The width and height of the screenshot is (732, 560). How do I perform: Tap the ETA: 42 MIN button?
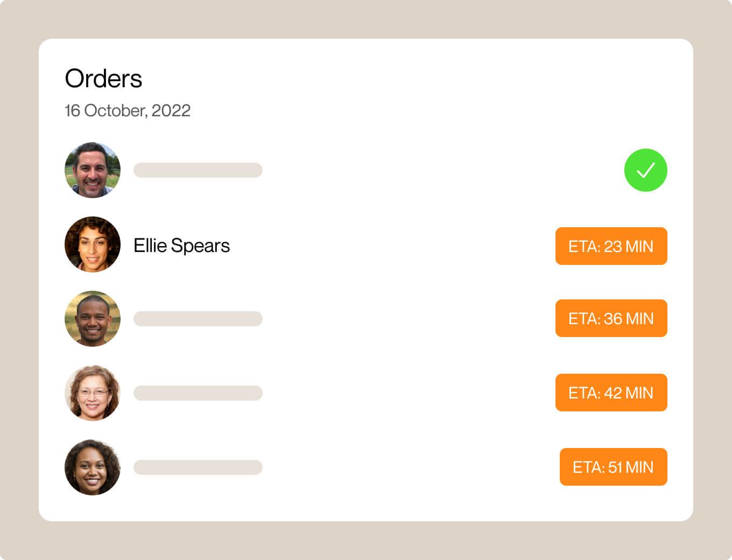coord(611,393)
